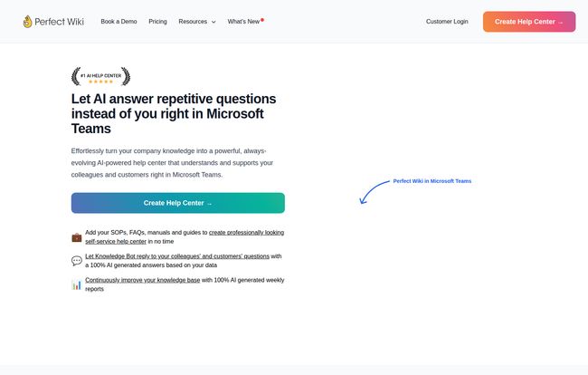Click the Perfect Wiki in Microsoft Teams label
The image size is (588, 375).
pyautogui.click(x=432, y=181)
